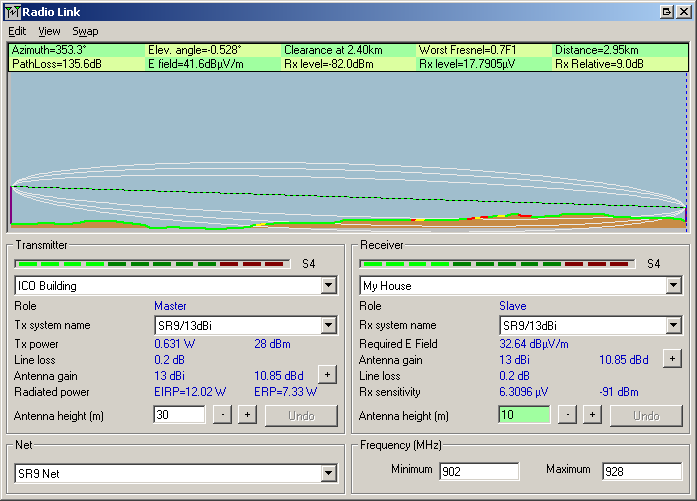
Task: Expand the SR9 Net dropdown
Action: coord(328,473)
